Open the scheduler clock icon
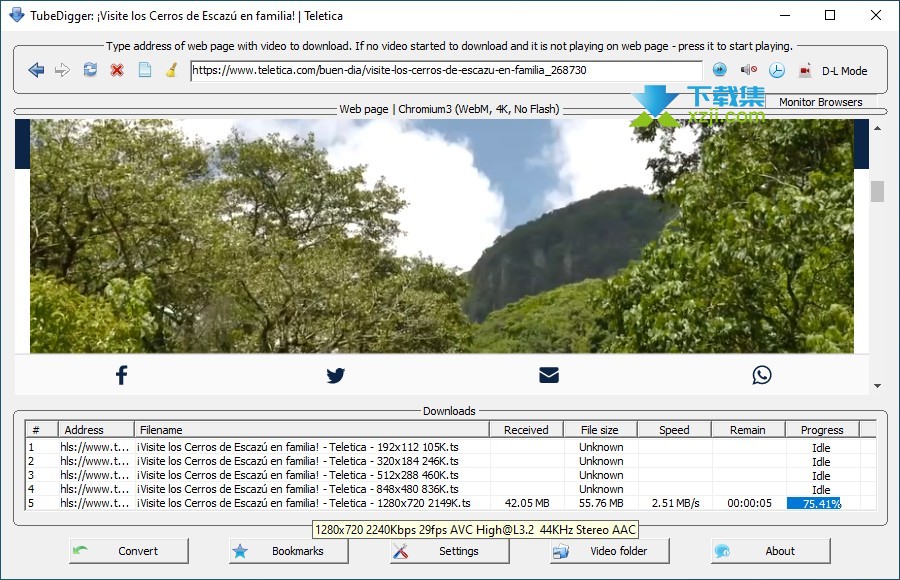The width and height of the screenshot is (900, 580). tap(777, 71)
